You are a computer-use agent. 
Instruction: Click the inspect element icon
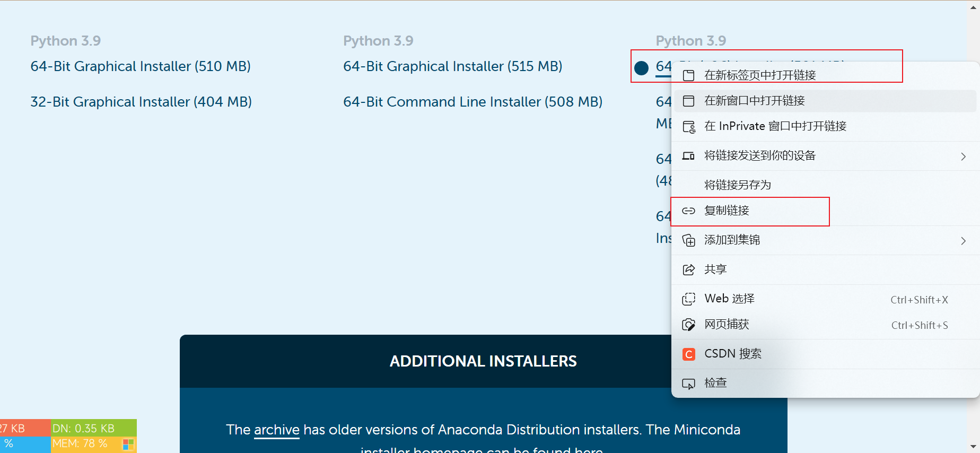point(688,384)
